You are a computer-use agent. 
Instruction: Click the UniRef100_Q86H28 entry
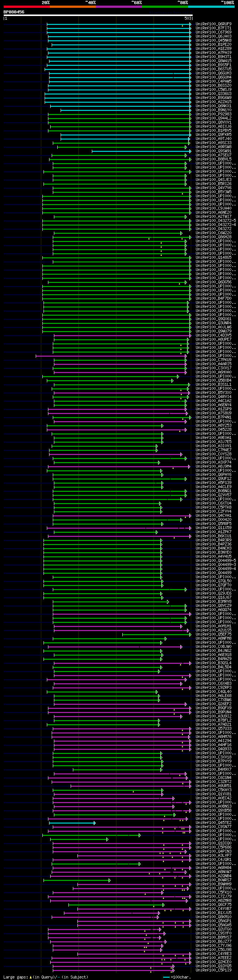(x=214, y=237)
